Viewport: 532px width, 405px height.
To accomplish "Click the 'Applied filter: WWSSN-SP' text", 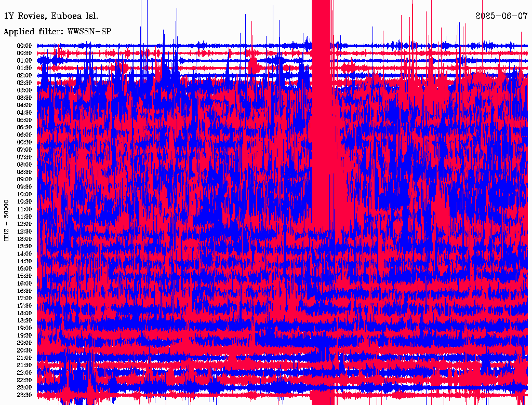I will (57, 32).
